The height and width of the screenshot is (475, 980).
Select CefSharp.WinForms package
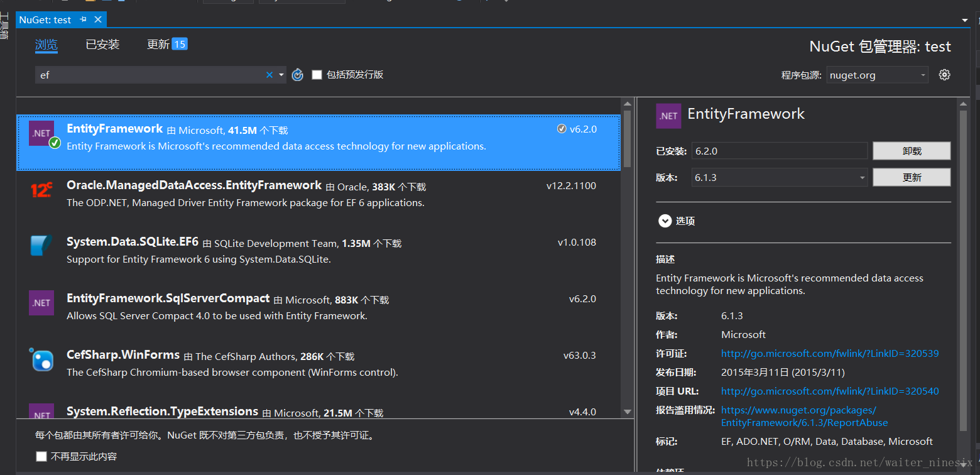(x=123, y=355)
